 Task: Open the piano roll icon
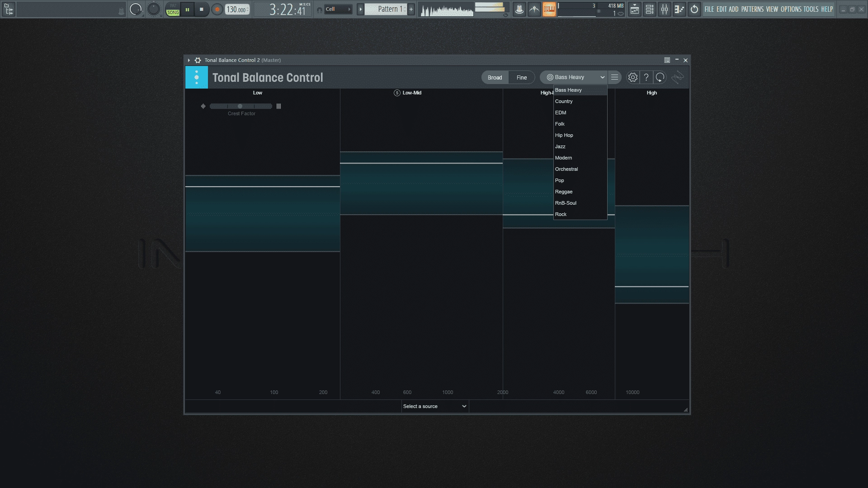679,9
